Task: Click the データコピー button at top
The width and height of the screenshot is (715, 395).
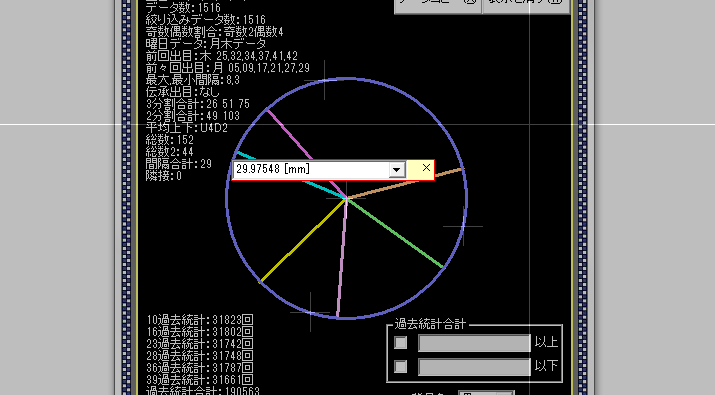Action: tap(438, 5)
